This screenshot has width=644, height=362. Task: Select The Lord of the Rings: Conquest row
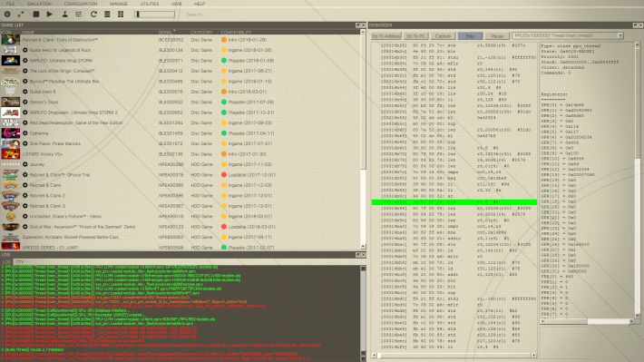coord(180,71)
